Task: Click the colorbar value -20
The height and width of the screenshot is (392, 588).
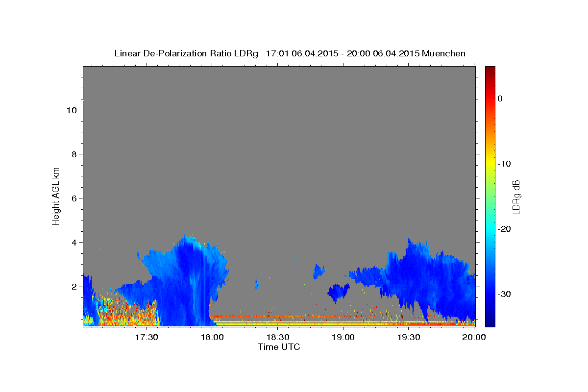Action: 504,229
